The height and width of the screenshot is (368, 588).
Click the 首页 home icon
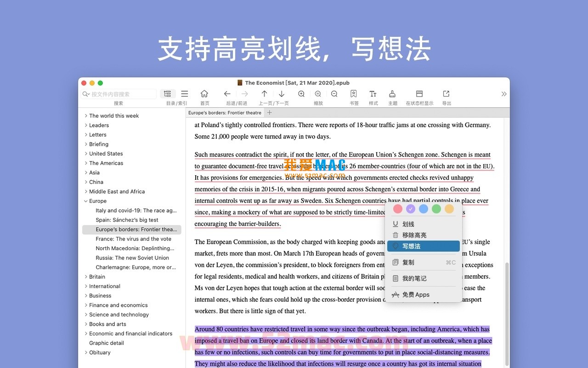204,93
